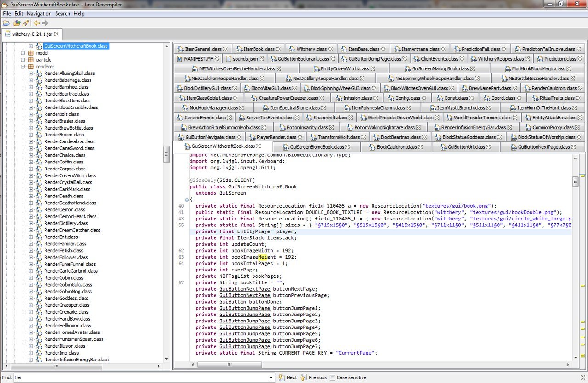Expand the particle package node
The image size is (588, 383).
(23, 60)
